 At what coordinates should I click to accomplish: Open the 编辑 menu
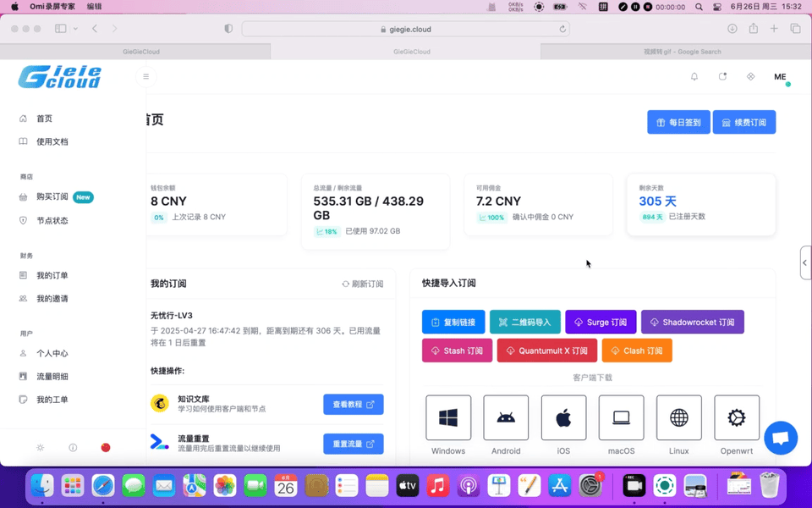pyautogui.click(x=94, y=7)
